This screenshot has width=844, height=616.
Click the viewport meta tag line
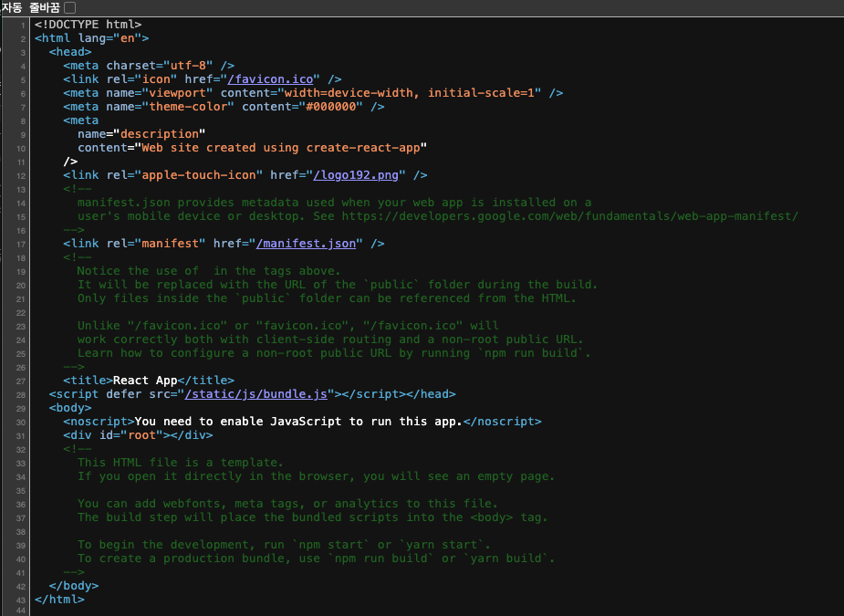point(313,93)
